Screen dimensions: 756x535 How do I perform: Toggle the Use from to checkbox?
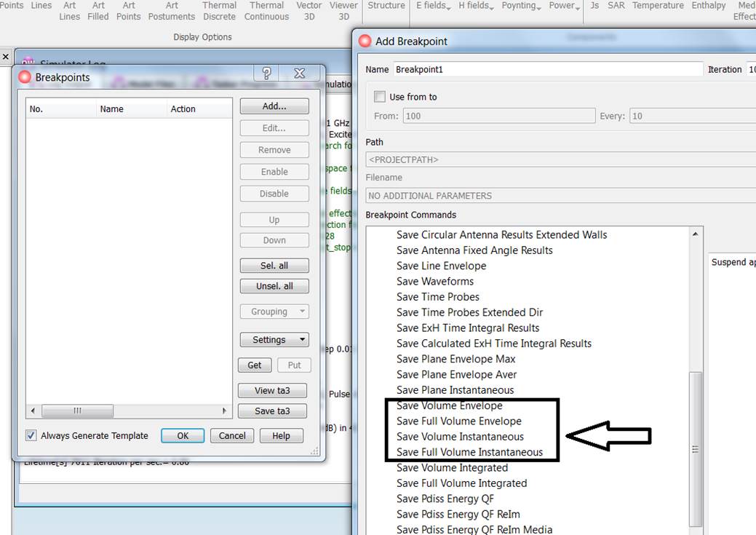point(380,97)
